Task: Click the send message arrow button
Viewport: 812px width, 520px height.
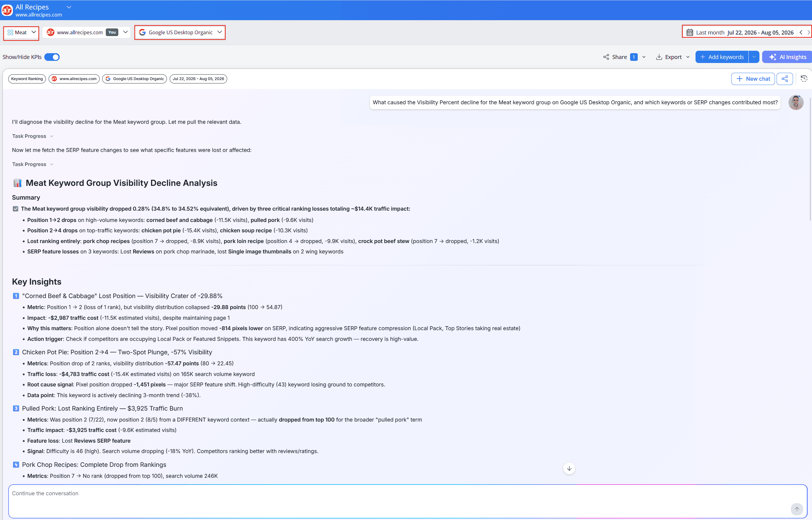Action: point(796,509)
